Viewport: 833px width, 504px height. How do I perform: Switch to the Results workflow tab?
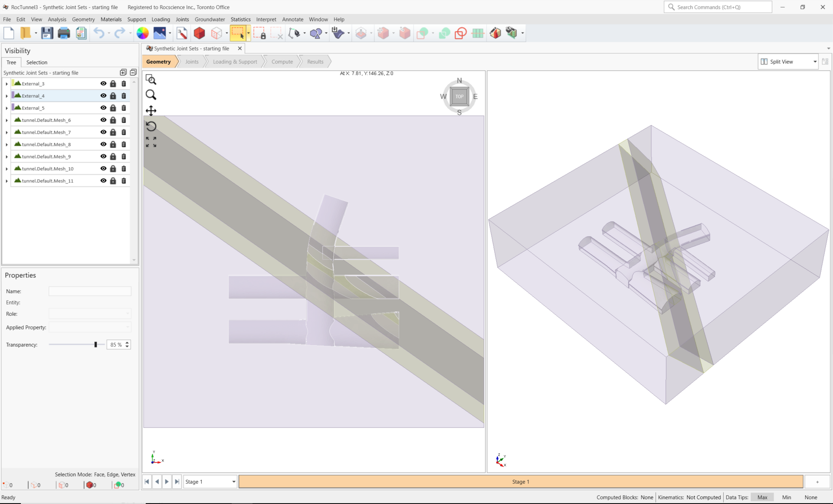coord(315,61)
